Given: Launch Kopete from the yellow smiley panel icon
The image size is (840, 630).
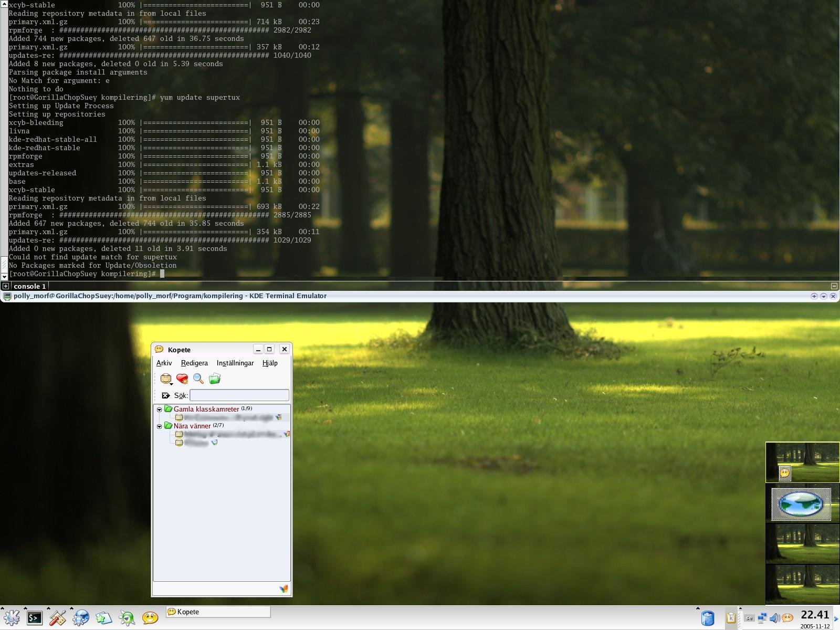Looking at the screenshot, I should [150, 618].
